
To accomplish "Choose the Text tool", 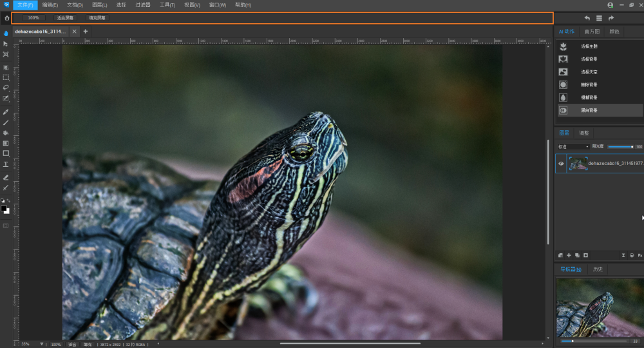I will 6,164.
